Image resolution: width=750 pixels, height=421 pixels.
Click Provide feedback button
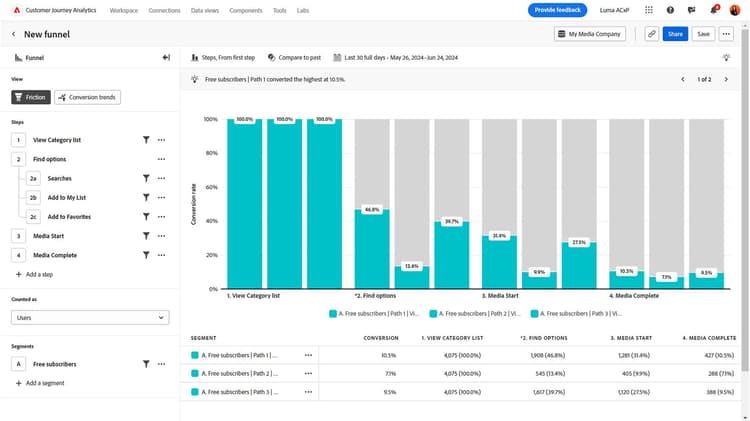[x=558, y=10]
